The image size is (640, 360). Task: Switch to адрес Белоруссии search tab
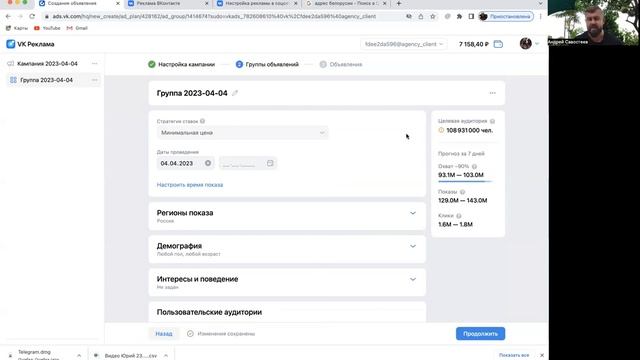pos(345,3)
